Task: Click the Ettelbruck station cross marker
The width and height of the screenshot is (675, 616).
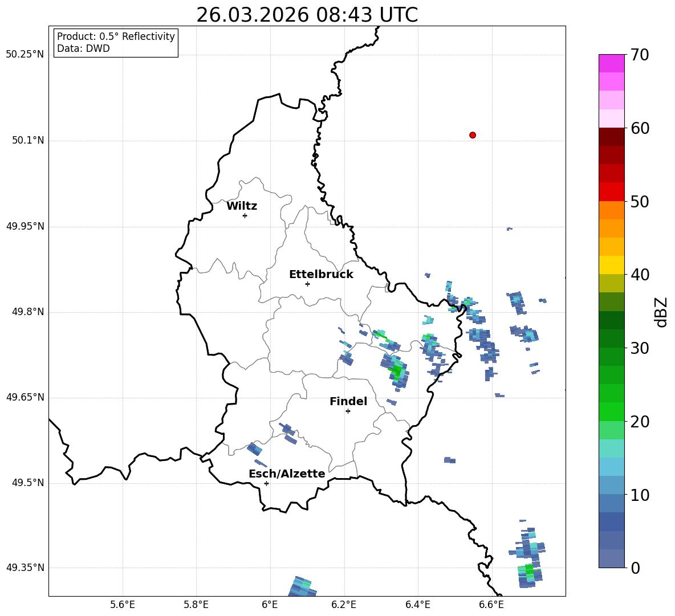Action: (307, 284)
